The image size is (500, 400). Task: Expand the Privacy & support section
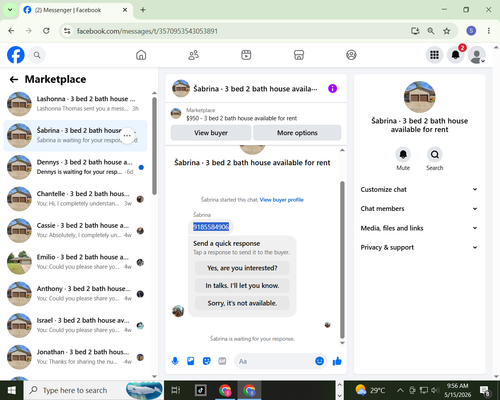pyautogui.click(x=419, y=247)
